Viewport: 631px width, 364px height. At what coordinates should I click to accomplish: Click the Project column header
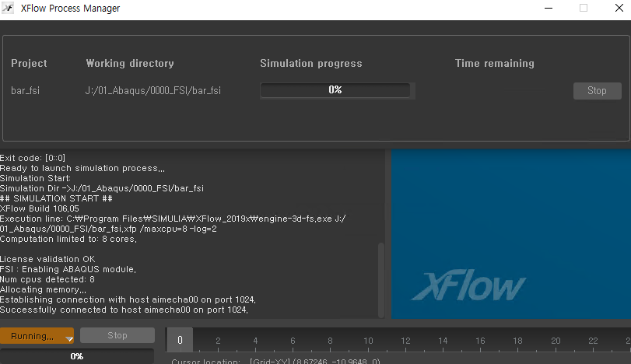point(29,63)
